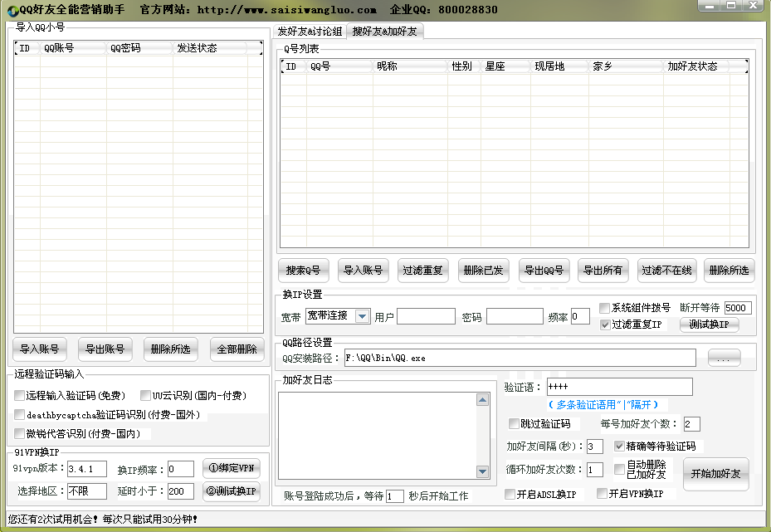This screenshot has height=532, width=771.
Task: Click the log scrollbar up arrow
Action: coord(482,400)
